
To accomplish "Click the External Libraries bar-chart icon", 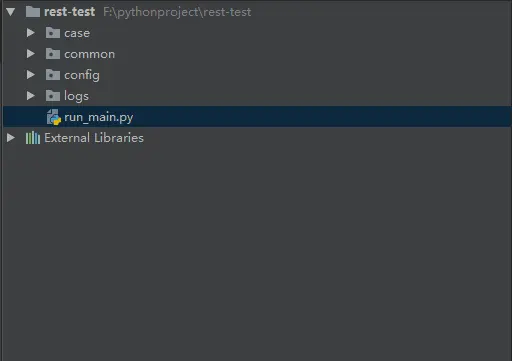I will click(33, 138).
